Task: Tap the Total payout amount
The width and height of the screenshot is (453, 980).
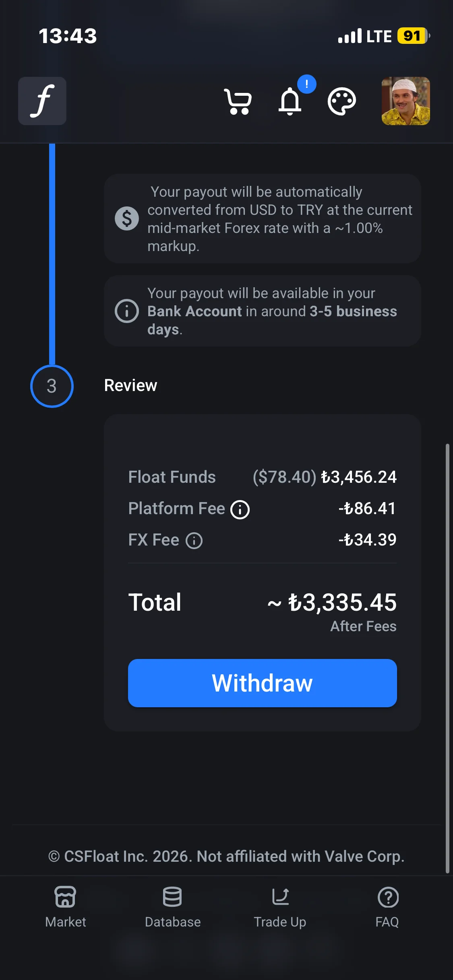Action: (342, 603)
